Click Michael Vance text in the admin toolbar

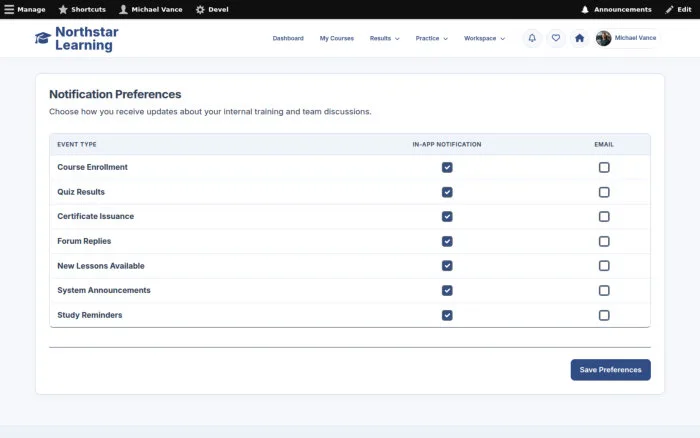tap(157, 9)
